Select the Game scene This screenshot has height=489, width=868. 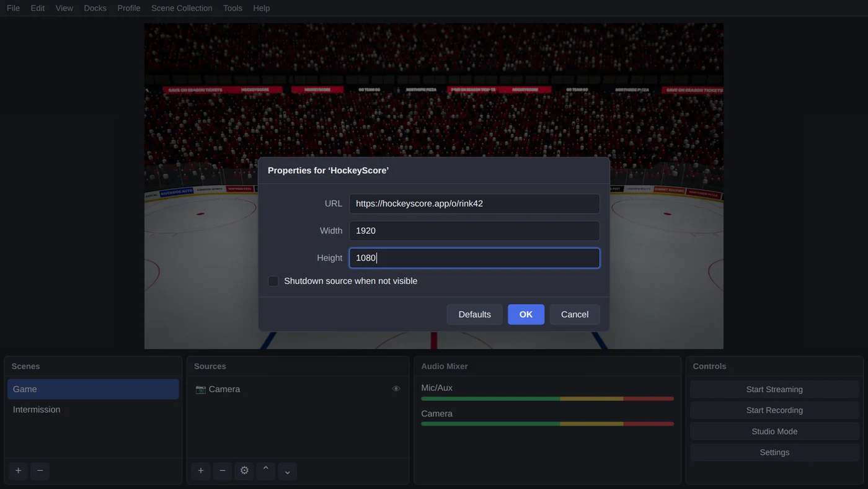point(93,389)
